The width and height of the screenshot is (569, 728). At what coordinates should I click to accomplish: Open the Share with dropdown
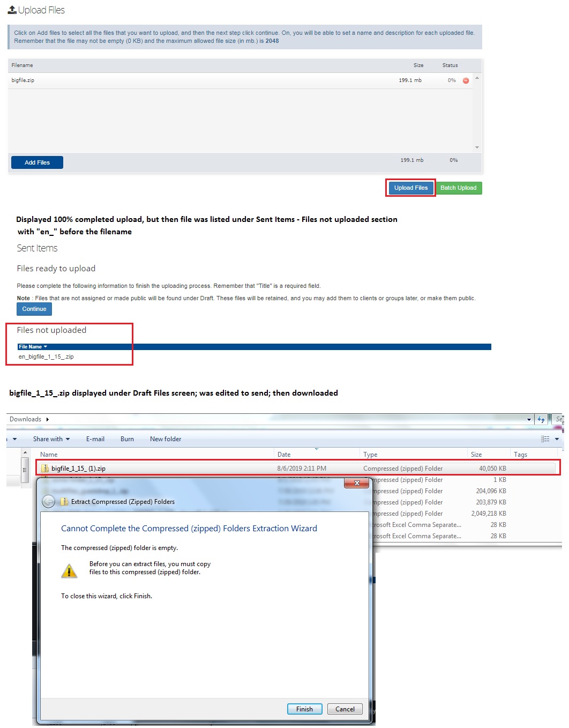click(x=50, y=439)
